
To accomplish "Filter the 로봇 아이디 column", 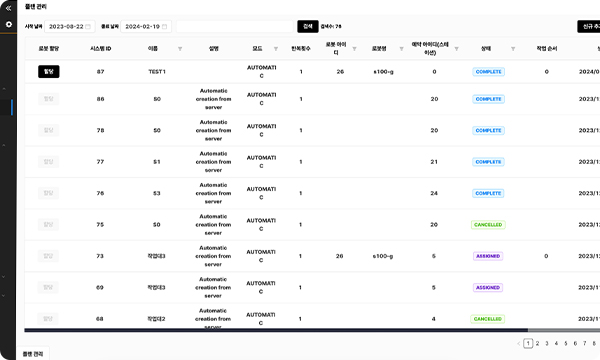I will [x=354, y=49].
